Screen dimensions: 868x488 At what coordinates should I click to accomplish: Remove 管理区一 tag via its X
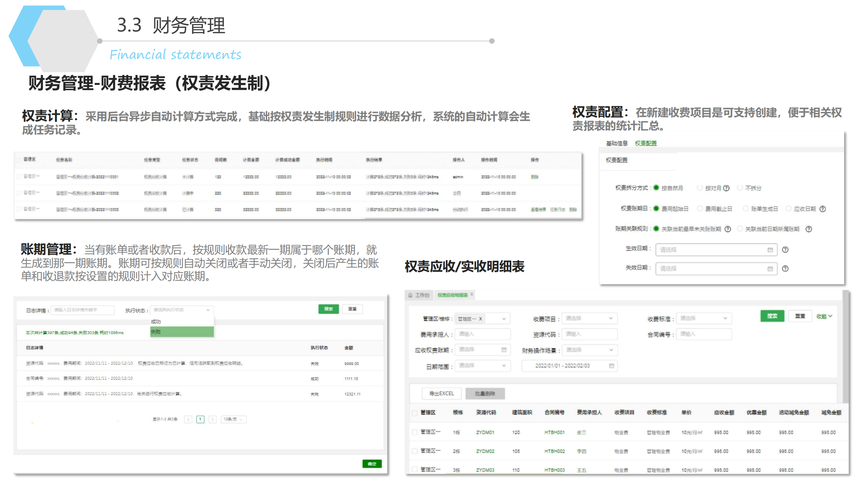tap(480, 319)
